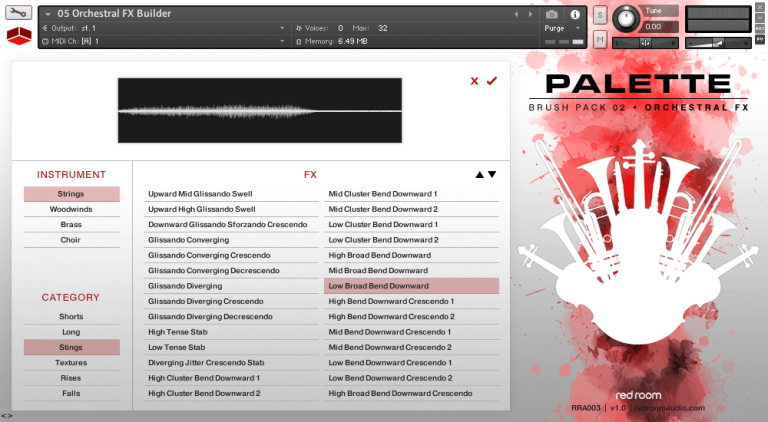Screen dimensions: 768x422
Task: Click the pan slider
Action: tap(645, 43)
